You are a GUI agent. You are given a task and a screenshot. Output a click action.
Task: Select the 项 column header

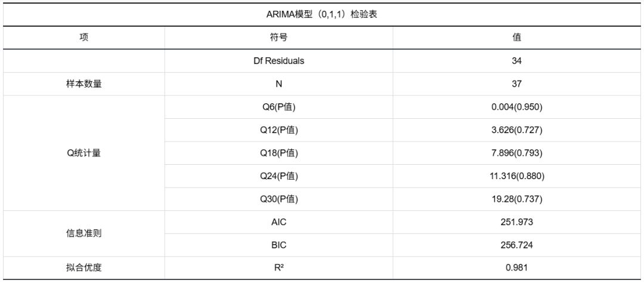click(84, 37)
